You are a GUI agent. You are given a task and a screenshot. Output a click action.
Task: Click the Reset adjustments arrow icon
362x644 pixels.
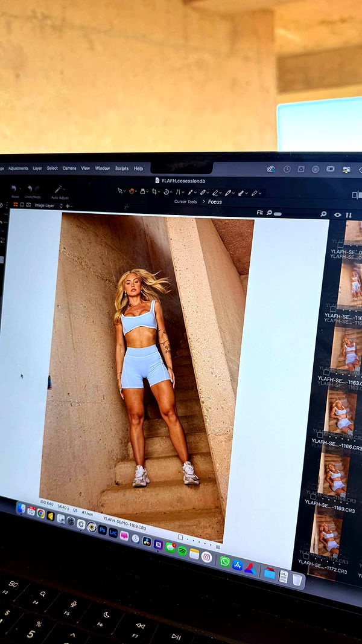click(x=14, y=188)
